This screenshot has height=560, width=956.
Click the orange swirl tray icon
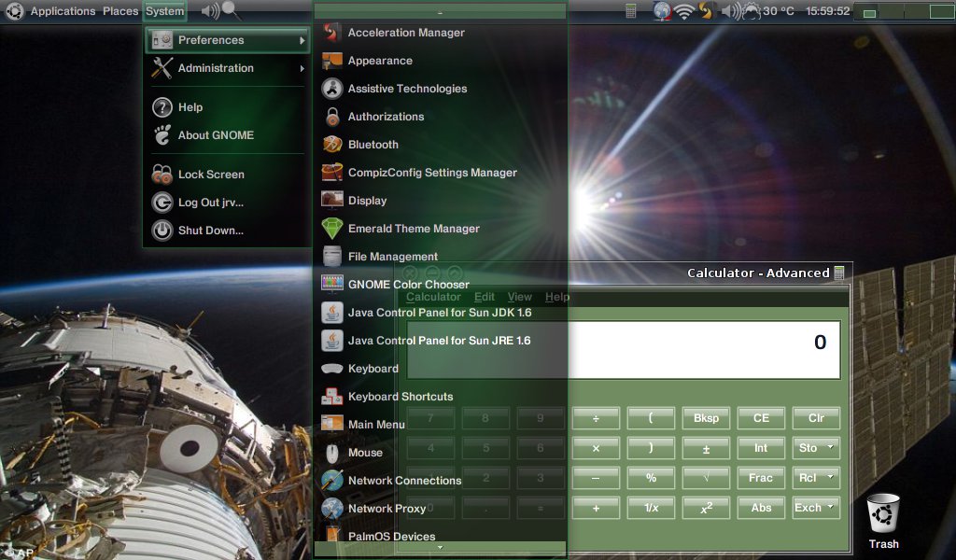coord(706,11)
